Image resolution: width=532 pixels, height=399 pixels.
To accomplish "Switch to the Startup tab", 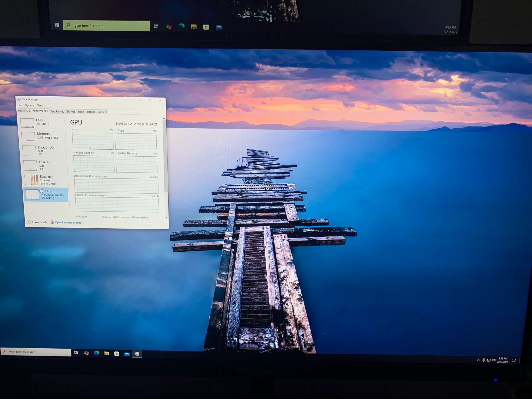I will 71,112.
